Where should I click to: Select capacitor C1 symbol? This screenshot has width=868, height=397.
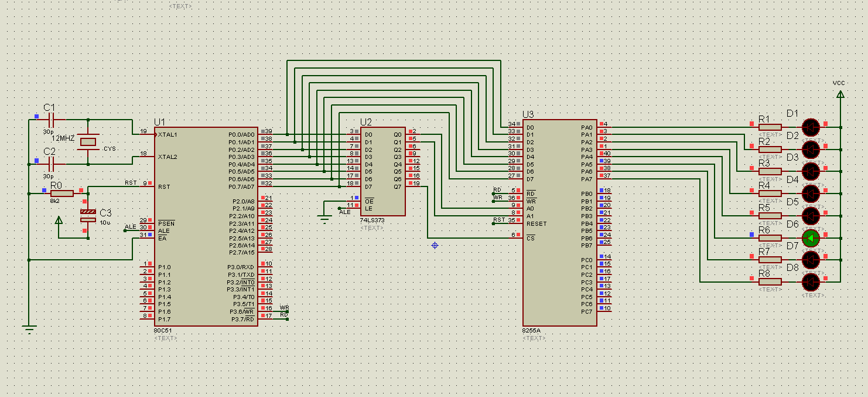[50, 120]
